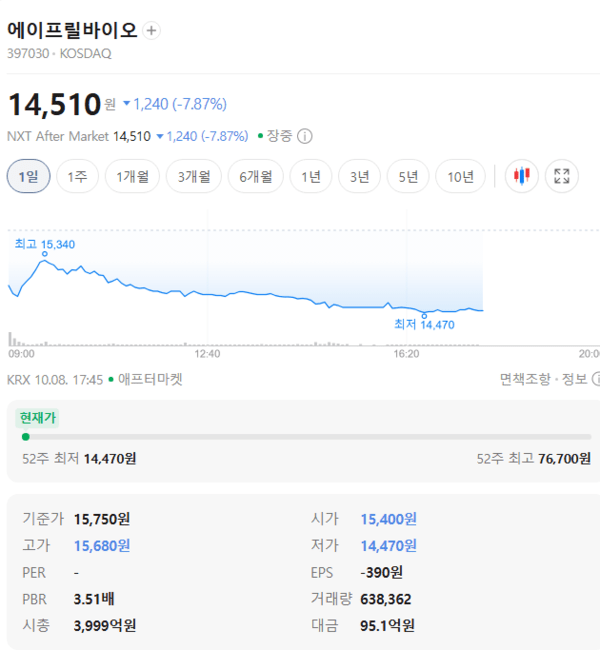Click the main price 14,510
The image size is (600, 650).
point(55,104)
